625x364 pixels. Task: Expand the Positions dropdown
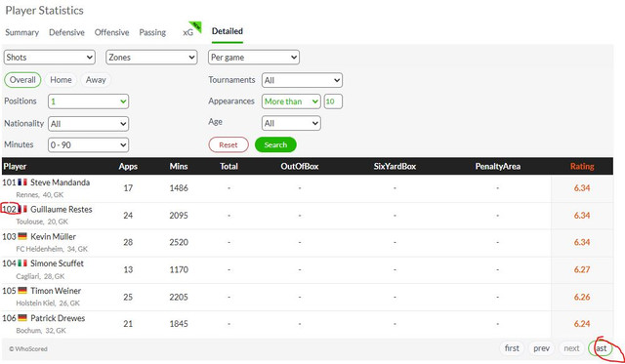pos(88,101)
